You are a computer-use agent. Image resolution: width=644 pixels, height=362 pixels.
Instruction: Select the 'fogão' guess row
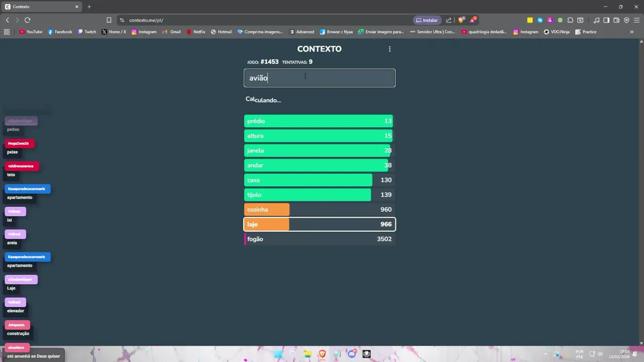click(319, 239)
